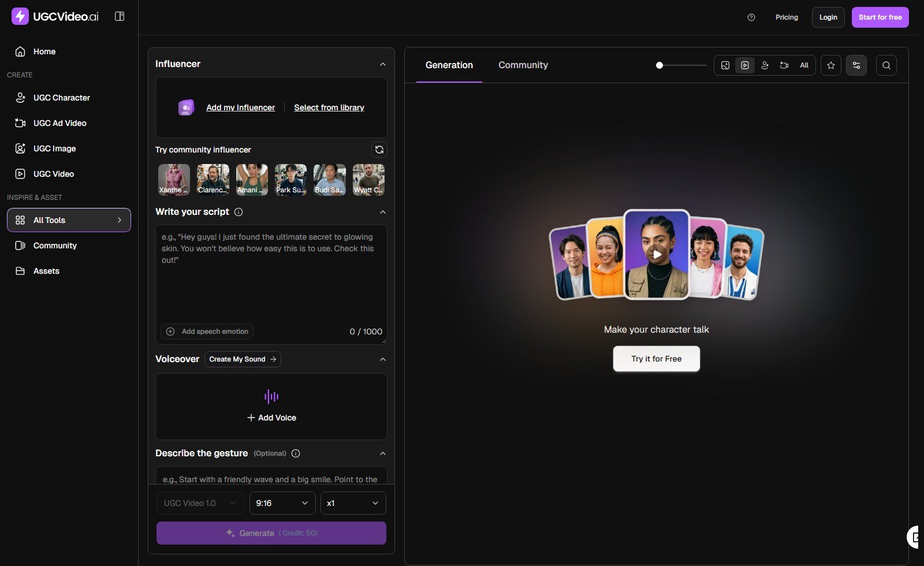Viewport: 924px width, 566px height.
Task: Open the Pricing link
Action: pyautogui.click(x=787, y=17)
